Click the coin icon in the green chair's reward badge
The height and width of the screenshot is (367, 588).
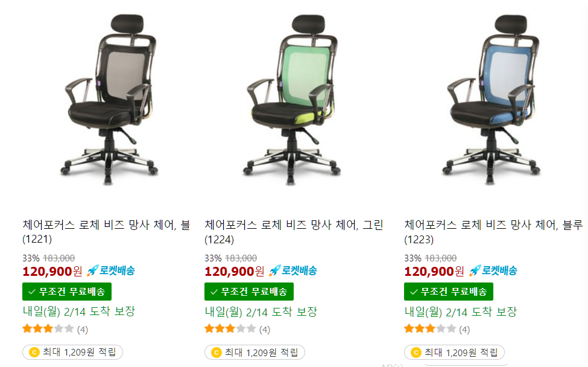click(x=217, y=353)
